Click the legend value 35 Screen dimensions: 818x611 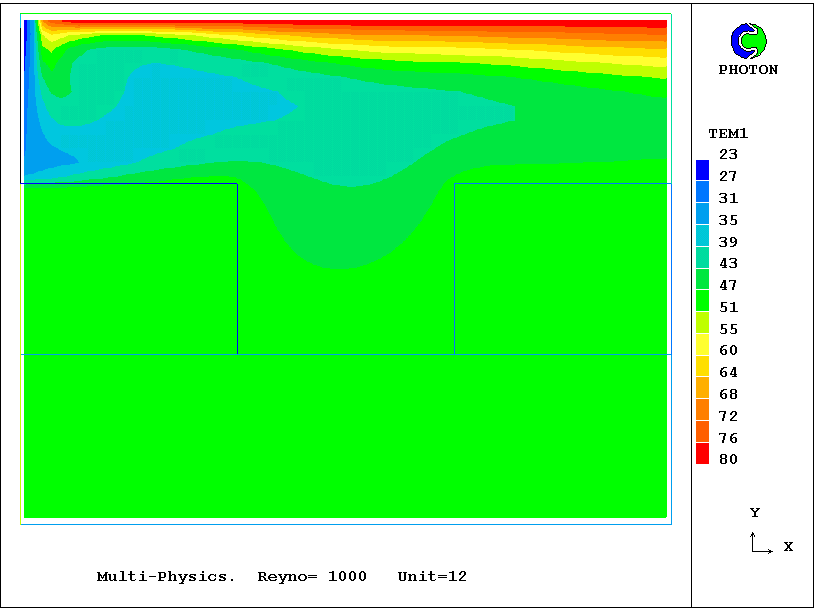[728, 220]
